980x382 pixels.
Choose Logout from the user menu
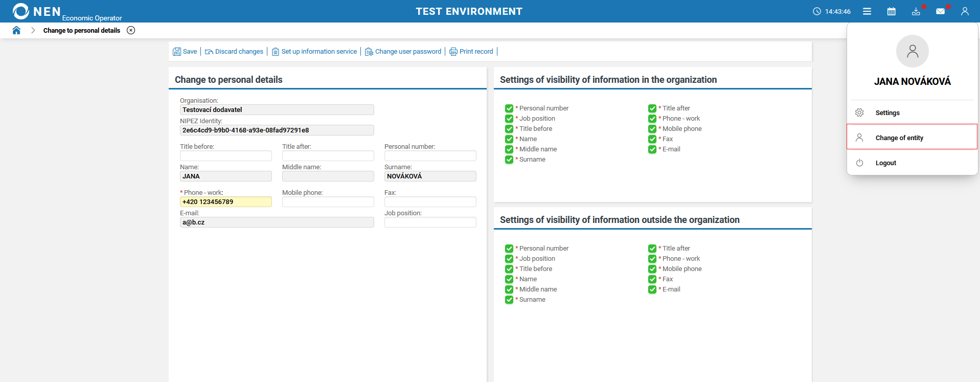[913, 163]
